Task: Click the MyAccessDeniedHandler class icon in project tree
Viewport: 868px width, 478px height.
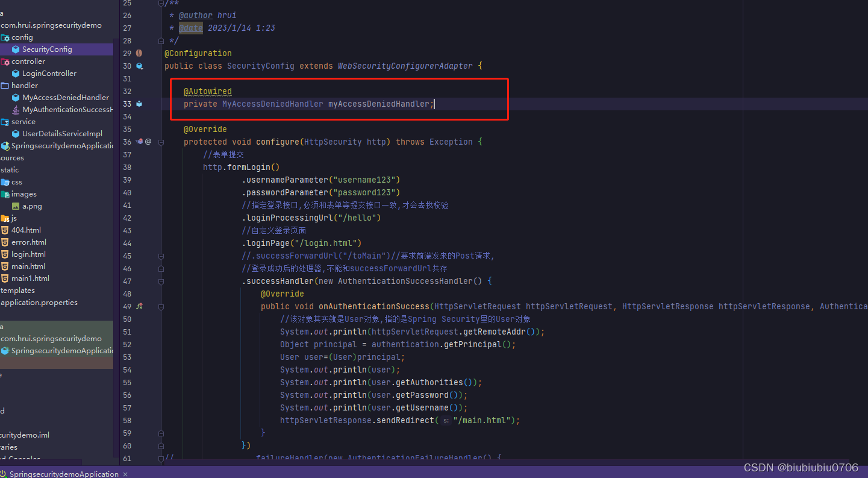Action: pyautogui.click(x=16, y=98)
